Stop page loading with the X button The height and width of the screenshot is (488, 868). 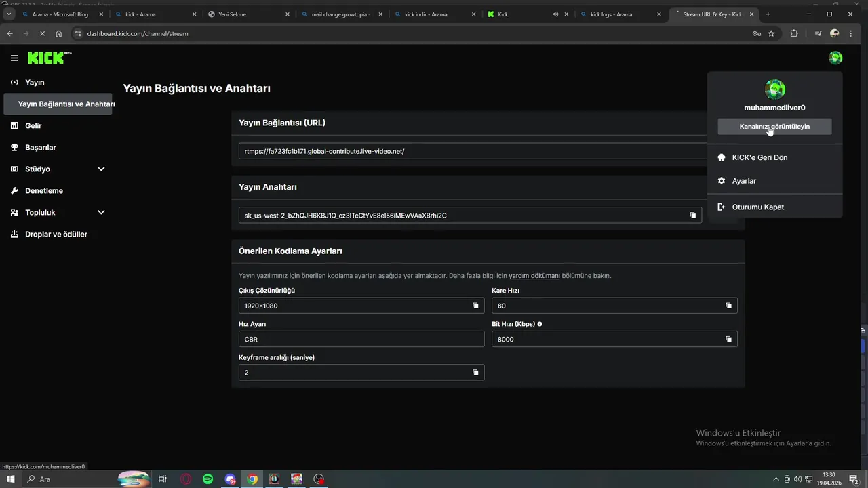43,33
